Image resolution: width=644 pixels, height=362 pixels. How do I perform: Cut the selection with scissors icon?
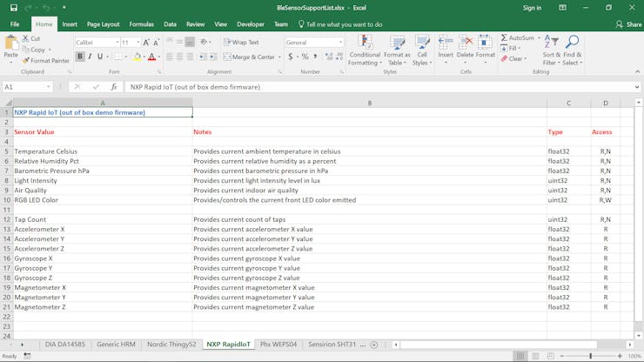pos(25,38)
